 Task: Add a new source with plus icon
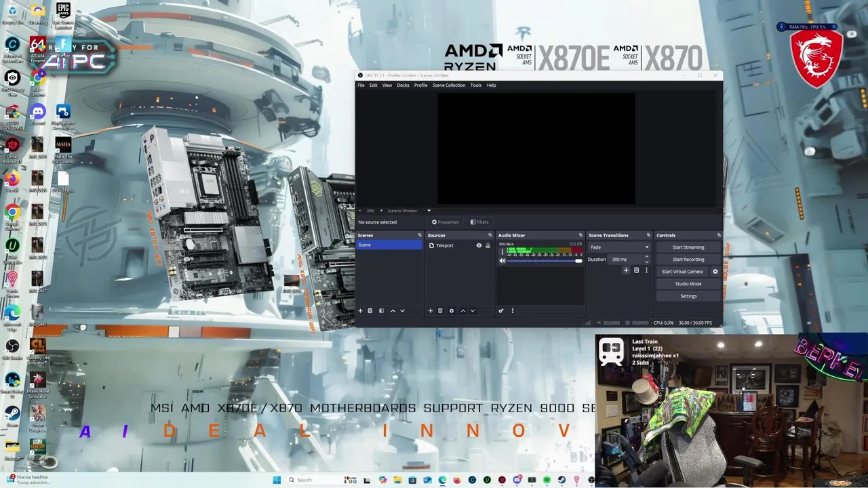(x=430, y=310)
